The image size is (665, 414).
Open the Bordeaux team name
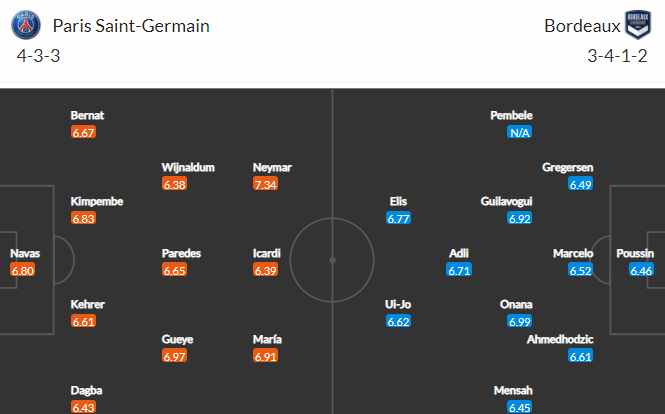[582, 26]
